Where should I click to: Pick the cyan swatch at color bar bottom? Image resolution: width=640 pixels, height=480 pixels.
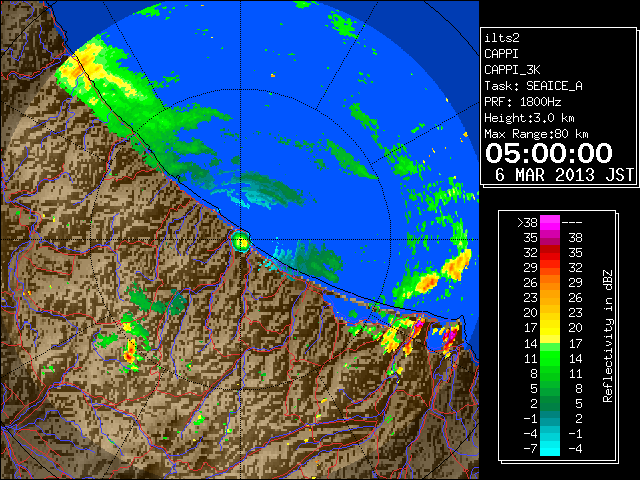tap(550, 448)
